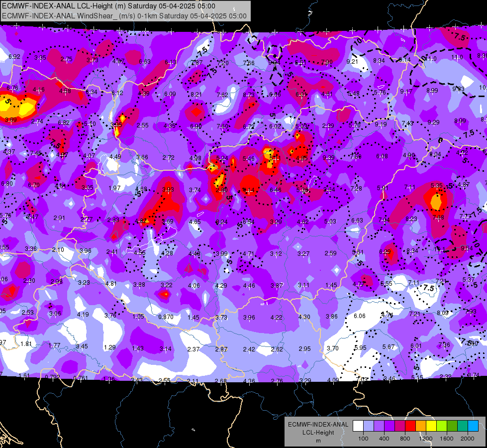Click the grid value 1.29
Screen dimensions: 487x448
(109, 347)
